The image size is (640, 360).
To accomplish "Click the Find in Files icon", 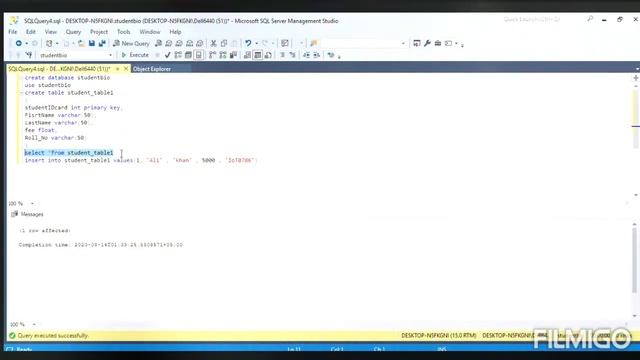I will pos(313,43).
